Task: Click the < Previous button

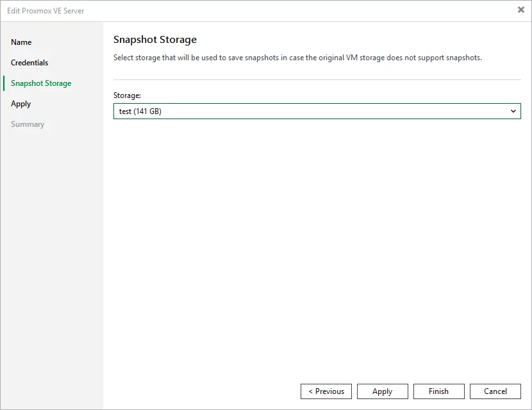Action: click(326, 391)
